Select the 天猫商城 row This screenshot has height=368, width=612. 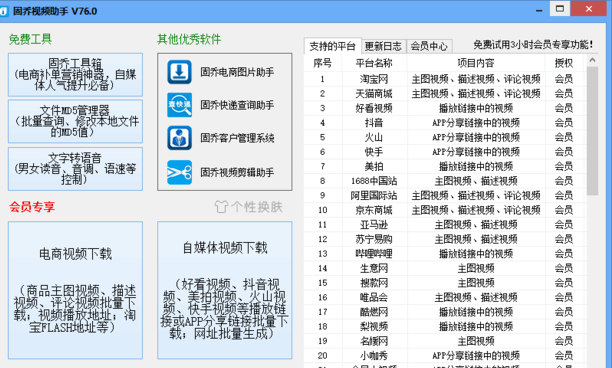tap(445, 94)
